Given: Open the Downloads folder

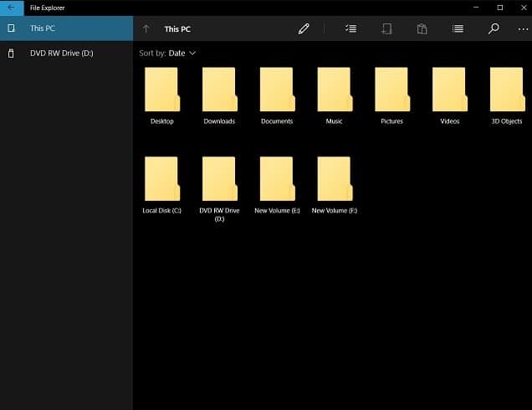Looking at the screenshot, I should tap(219, 90).
